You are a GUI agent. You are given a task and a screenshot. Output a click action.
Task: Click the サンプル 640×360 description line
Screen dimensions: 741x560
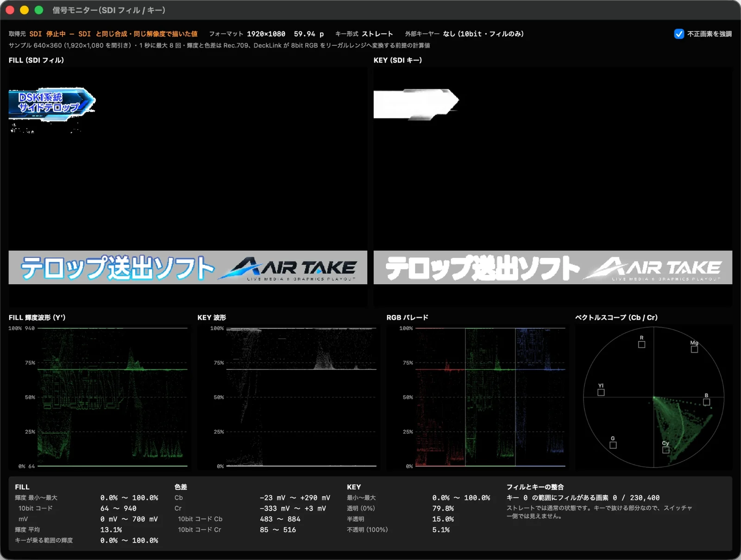[220, 45]
